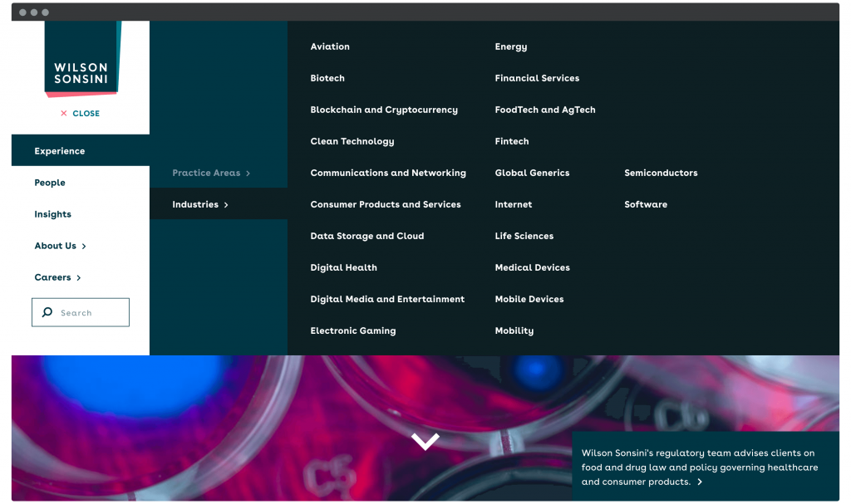Open the Clean Technology link
Screen dimensions: 851x504
(352, 141)
